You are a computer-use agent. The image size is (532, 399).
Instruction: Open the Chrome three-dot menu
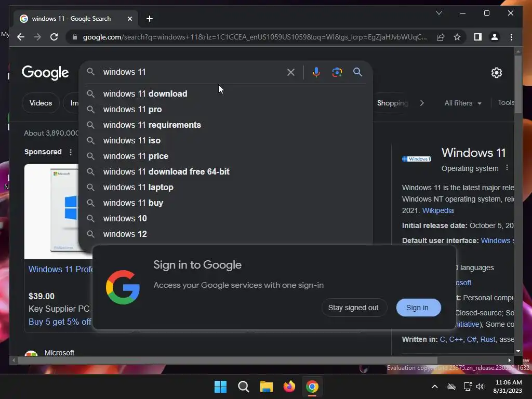[511, 37]
